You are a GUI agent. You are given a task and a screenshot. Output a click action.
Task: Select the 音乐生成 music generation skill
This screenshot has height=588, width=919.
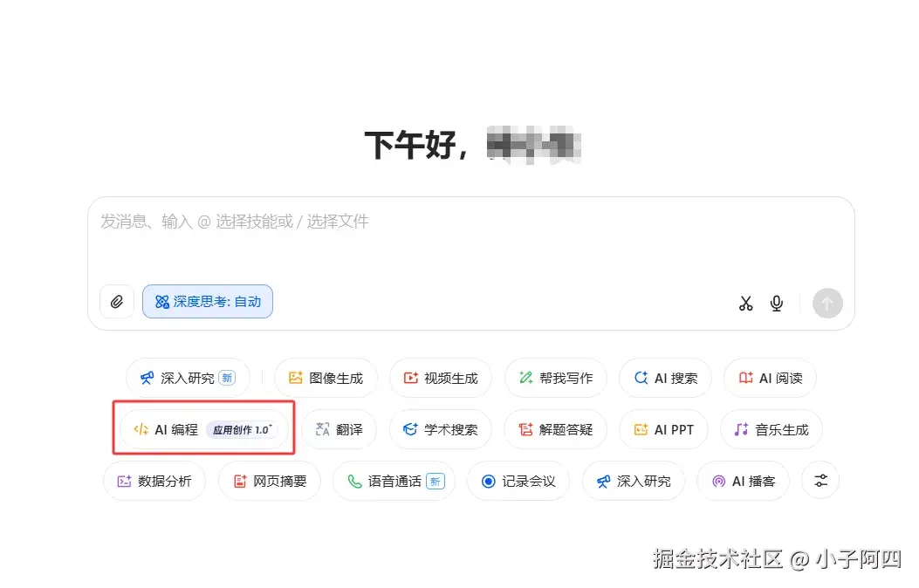click(x=772, y=429)
